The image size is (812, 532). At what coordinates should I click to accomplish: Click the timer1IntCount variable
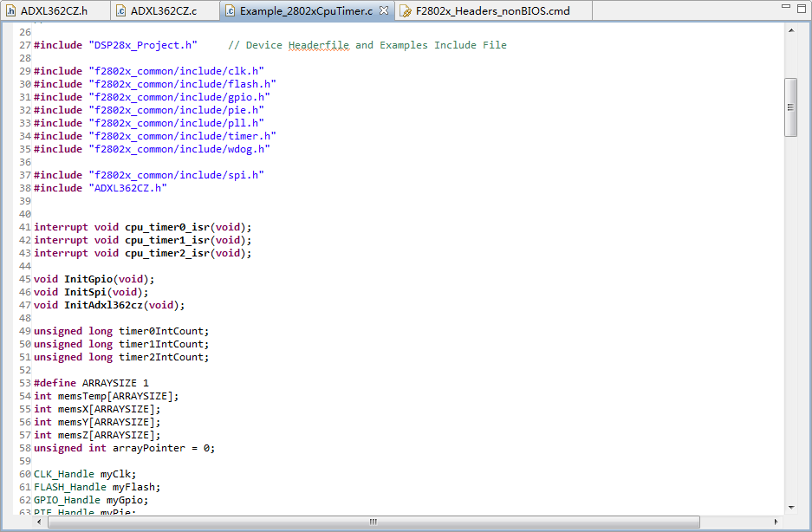161,344
